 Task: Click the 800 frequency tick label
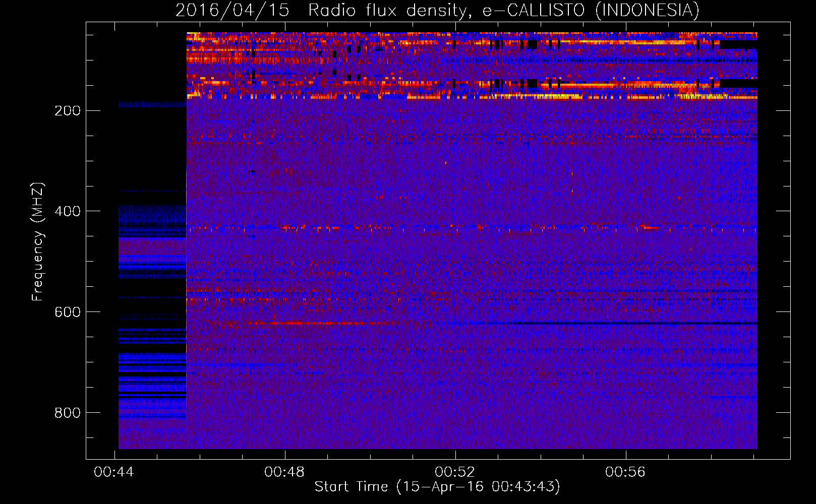pos(67,413)
